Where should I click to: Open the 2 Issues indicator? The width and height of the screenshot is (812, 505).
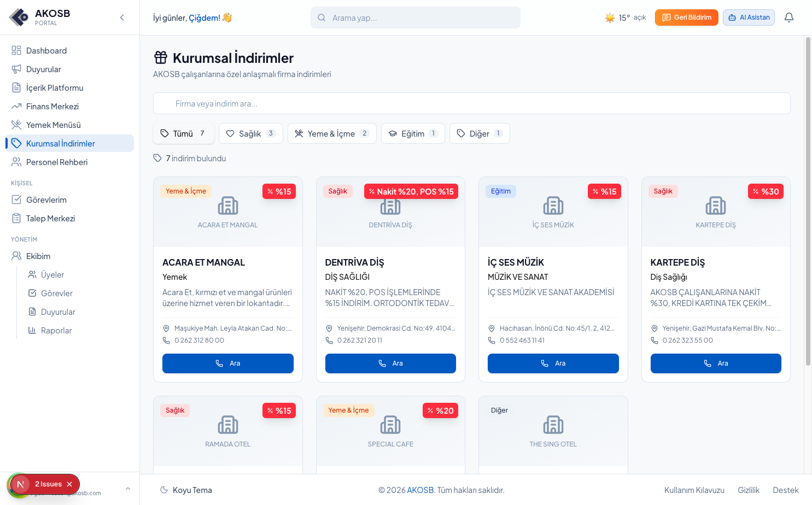point(48,484)
